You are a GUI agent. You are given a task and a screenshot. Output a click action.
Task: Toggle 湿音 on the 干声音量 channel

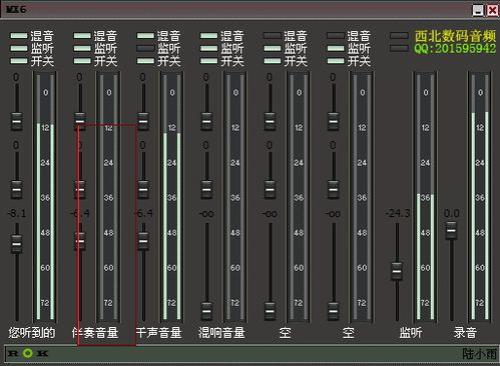click(x=145, y=36)
